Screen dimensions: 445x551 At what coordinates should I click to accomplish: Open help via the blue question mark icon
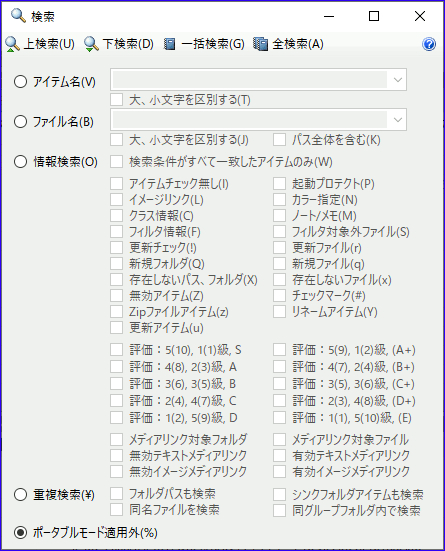[429, 44]
